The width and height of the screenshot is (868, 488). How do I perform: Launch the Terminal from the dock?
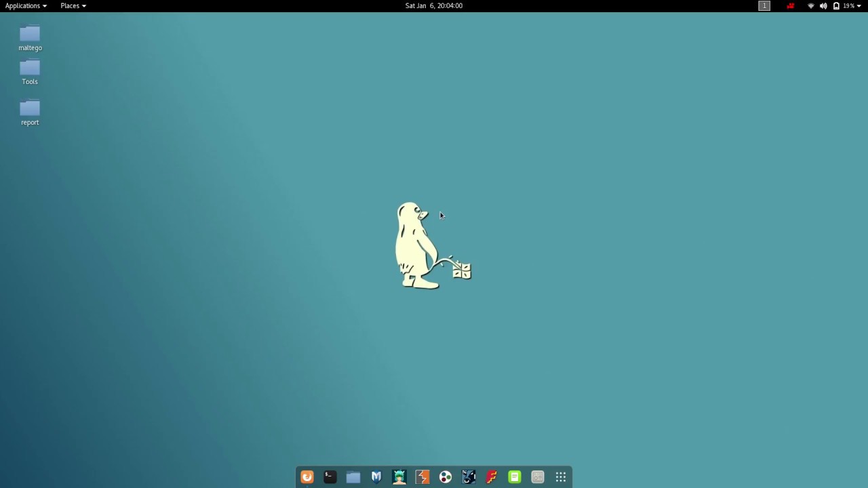click(x=330, y=477)
